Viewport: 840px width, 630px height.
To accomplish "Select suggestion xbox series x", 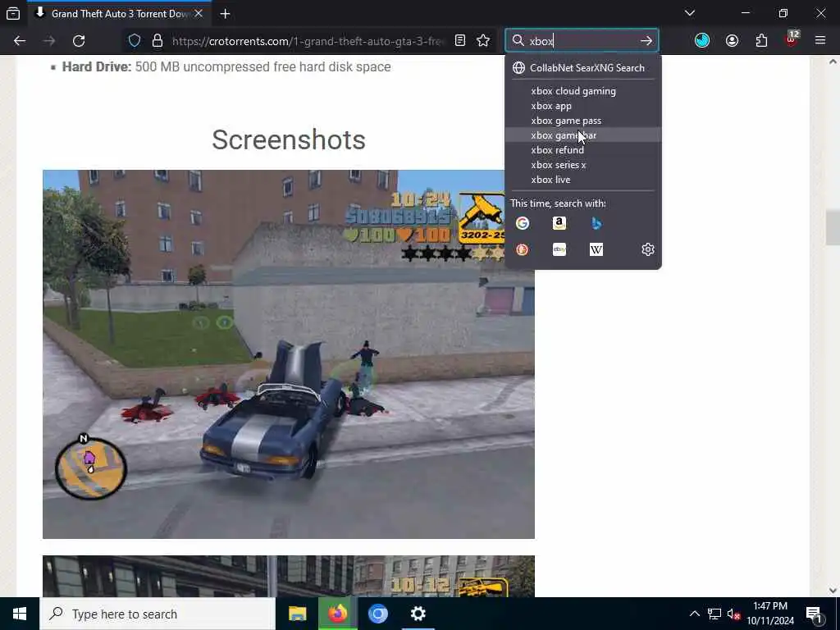I will tap(583, 165).
